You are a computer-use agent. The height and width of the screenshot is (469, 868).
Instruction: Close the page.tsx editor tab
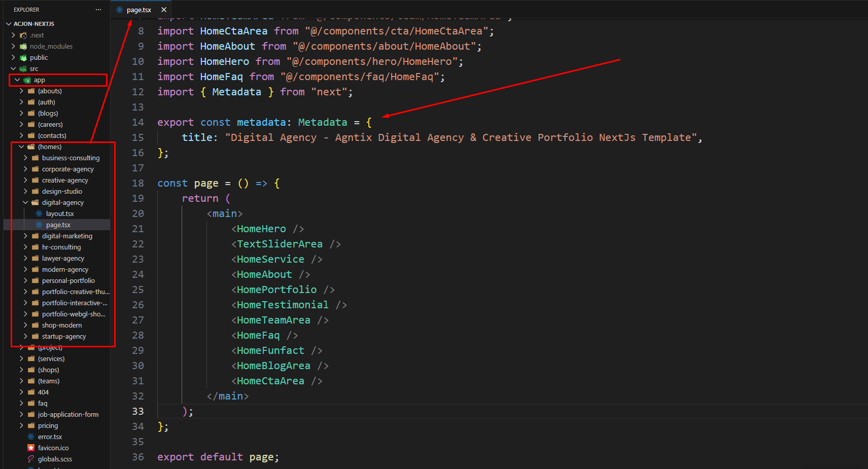click(x=164, y=10)
